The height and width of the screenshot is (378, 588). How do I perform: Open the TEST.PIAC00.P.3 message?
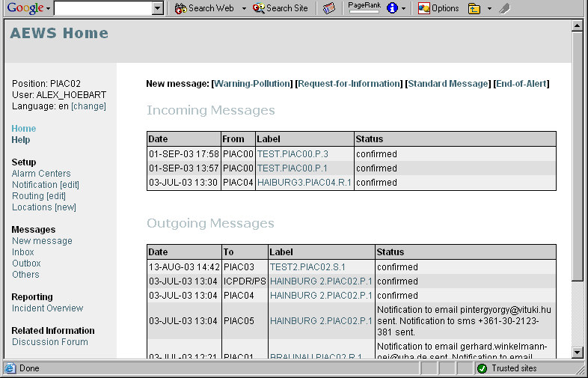click(293, 154)
